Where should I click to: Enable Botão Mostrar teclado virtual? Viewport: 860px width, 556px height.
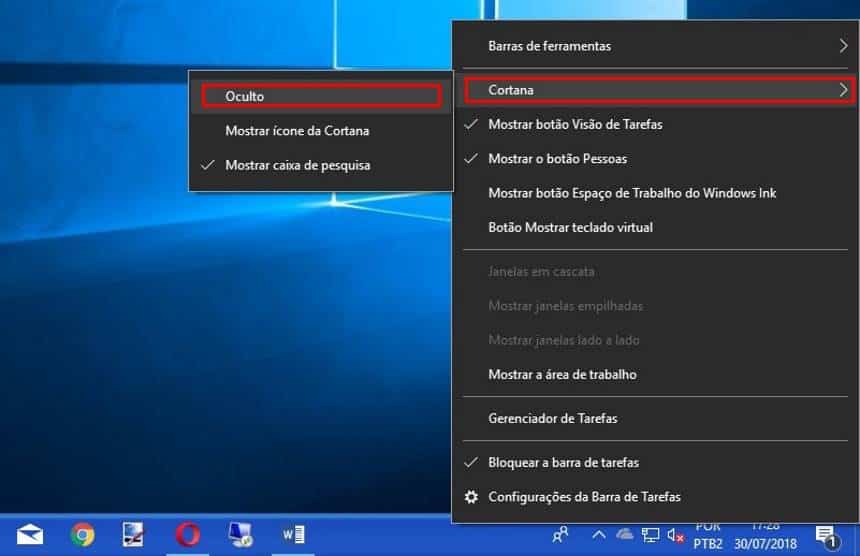point(655,228)
